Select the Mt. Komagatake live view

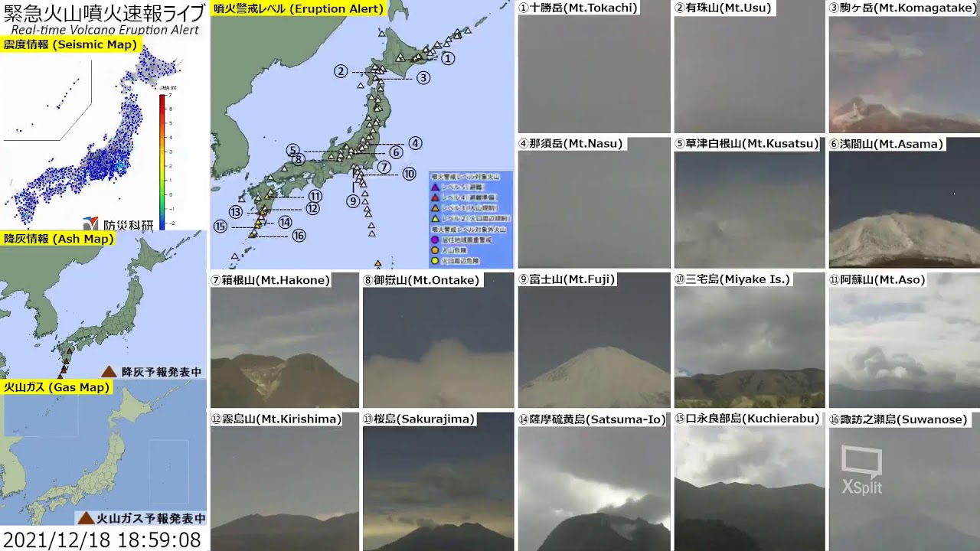tap(903, 73)
